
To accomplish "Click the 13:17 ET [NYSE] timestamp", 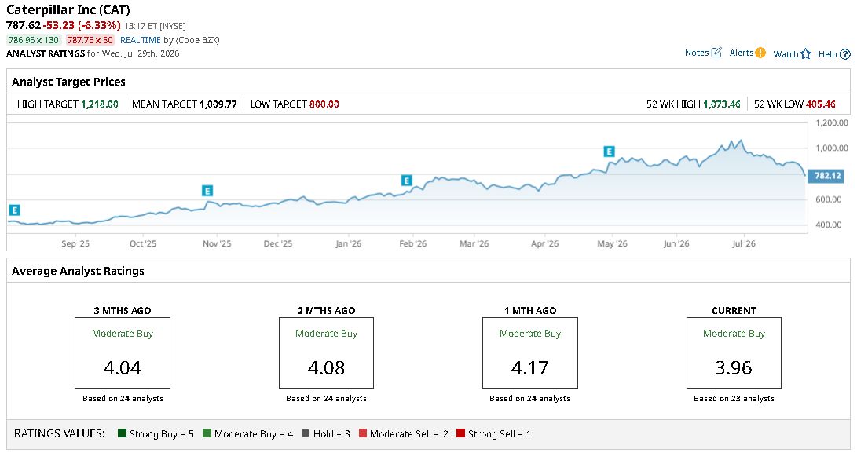I will [155, 26].
